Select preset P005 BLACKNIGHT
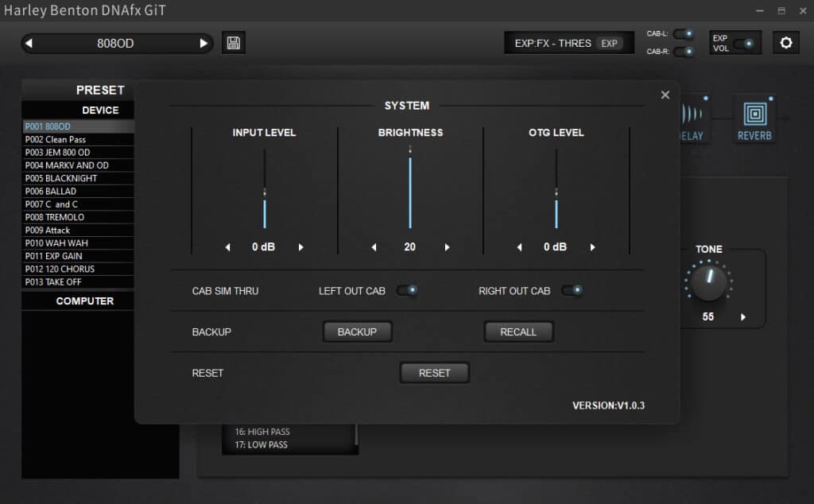Image resolution: width=814 pixels, height=504 pixels. pyautogui.click(x=78, y=178)
